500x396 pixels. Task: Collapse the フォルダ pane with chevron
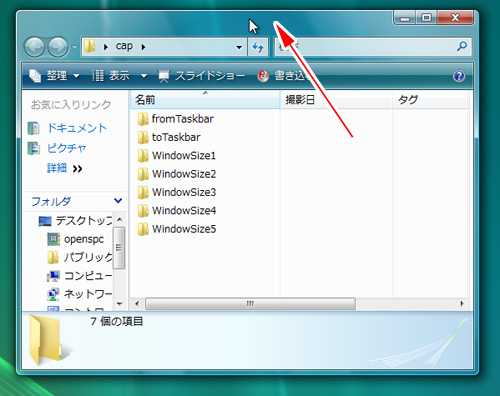point(118,201)
